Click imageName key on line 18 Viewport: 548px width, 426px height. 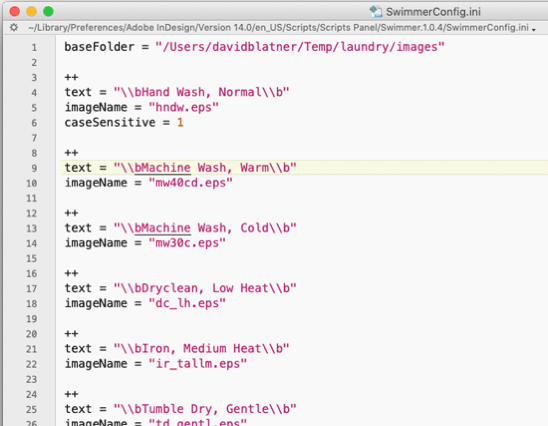(96, 303)
